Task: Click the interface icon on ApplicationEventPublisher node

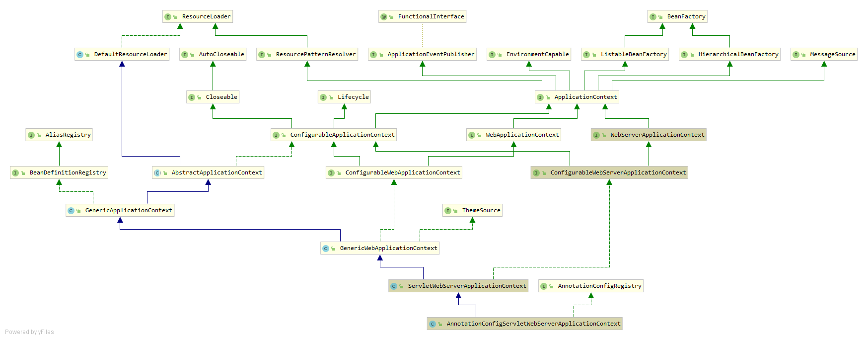Action: point(373,55)
